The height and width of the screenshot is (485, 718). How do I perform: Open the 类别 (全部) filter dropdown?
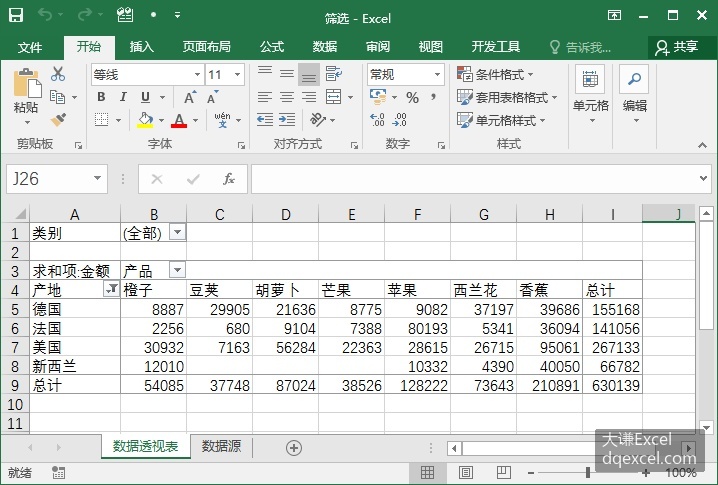coord(178,232)
